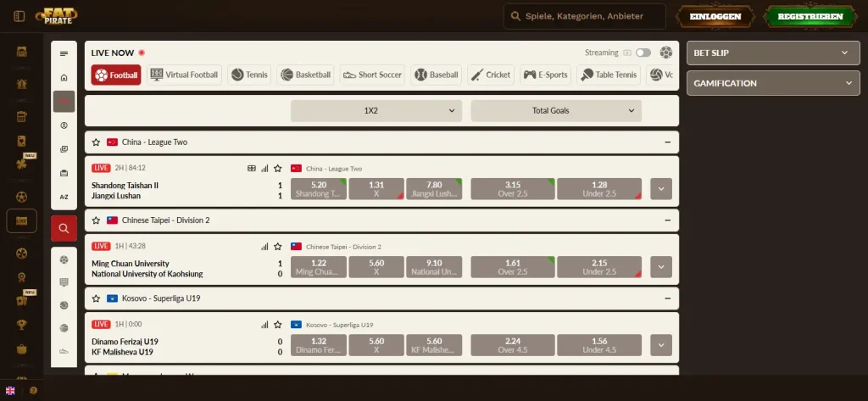This screenshot has height=401, width=868.
Task: Collapse the Kosovo - Superliga U19 section
Action: point(668,298)
